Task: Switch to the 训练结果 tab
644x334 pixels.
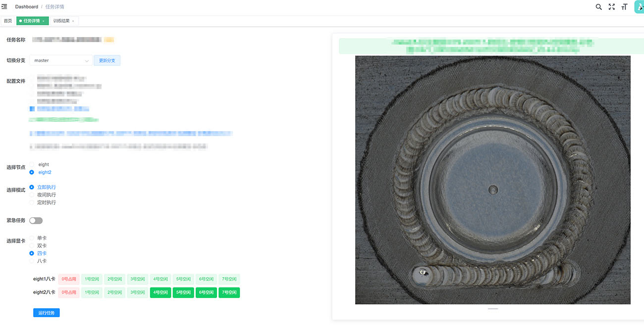Action: coord(61,21)
